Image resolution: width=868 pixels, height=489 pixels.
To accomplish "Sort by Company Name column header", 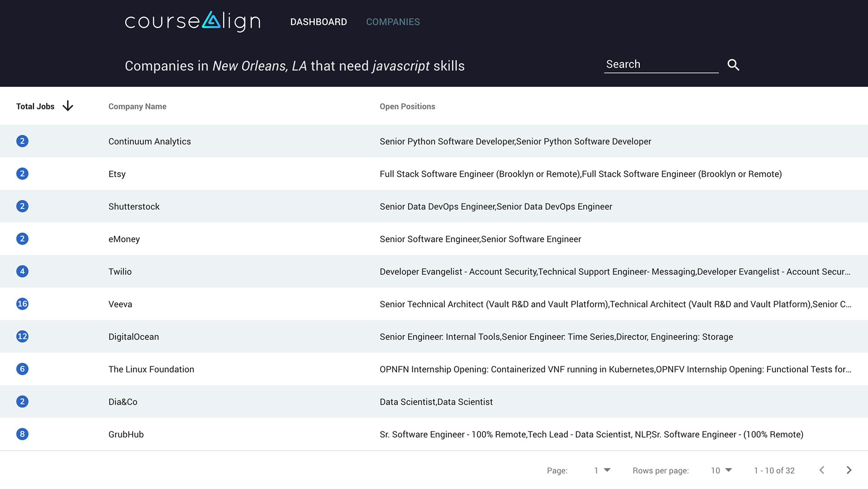I will click(x=137, y=106).
